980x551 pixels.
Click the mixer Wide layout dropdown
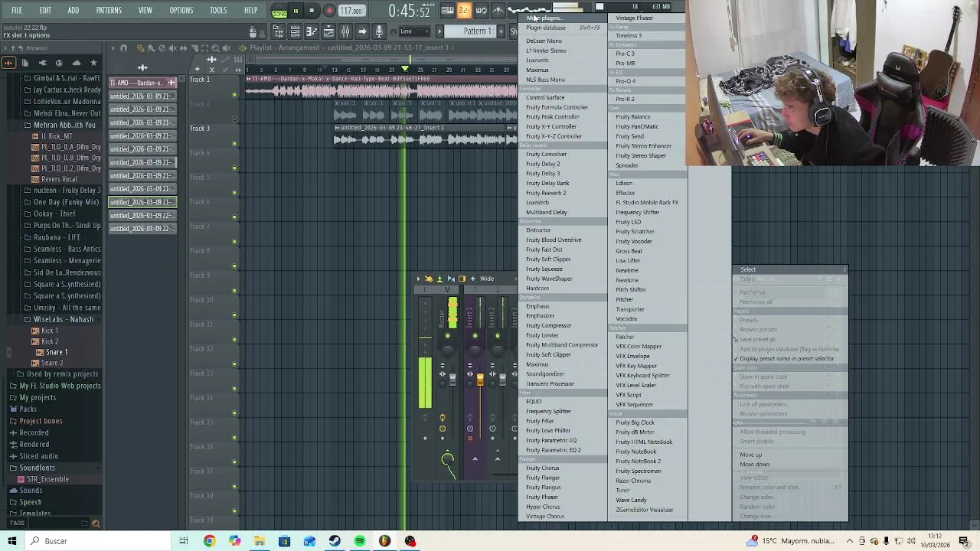coord(485,279)
